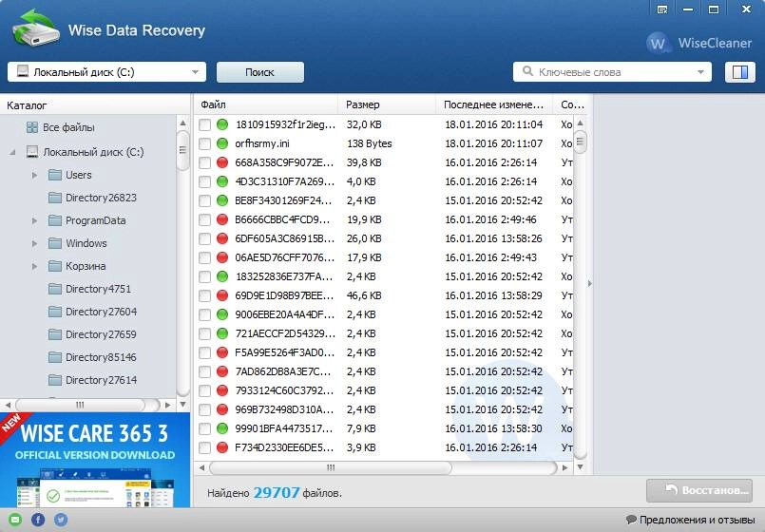The width and height of the screenshot is (765, 532).
Task: Click the green status dot of orfhsrmy.ini
Action: [222, 143]
